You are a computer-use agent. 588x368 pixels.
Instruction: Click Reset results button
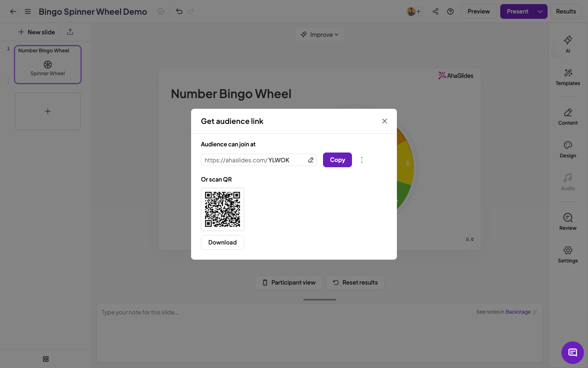pyautogui.click(x=355, y=283)
